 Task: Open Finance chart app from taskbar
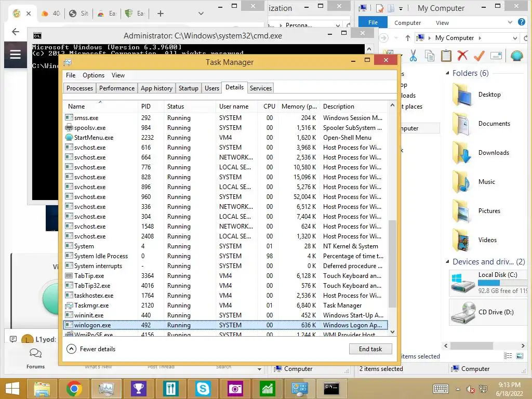(x=267, y=389)
